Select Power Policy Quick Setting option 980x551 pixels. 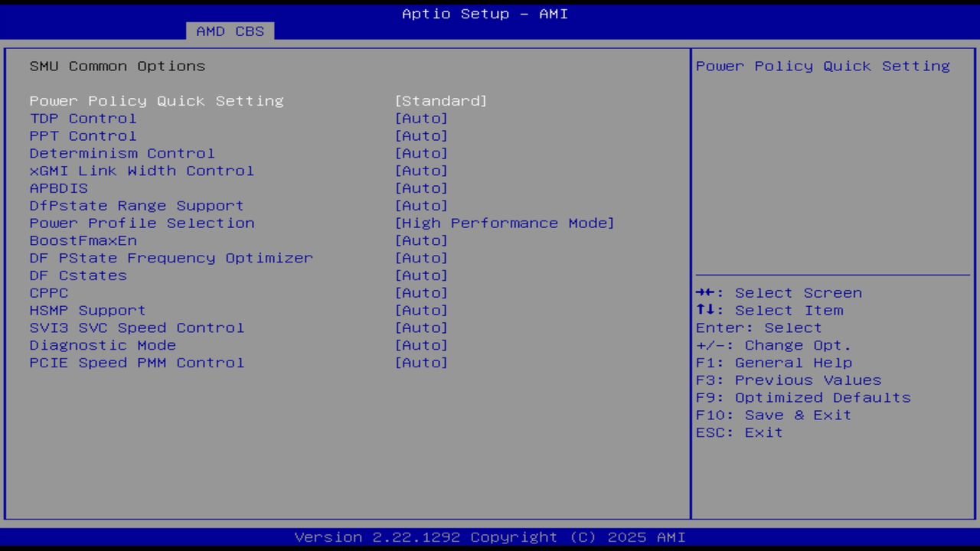[156, 101]
